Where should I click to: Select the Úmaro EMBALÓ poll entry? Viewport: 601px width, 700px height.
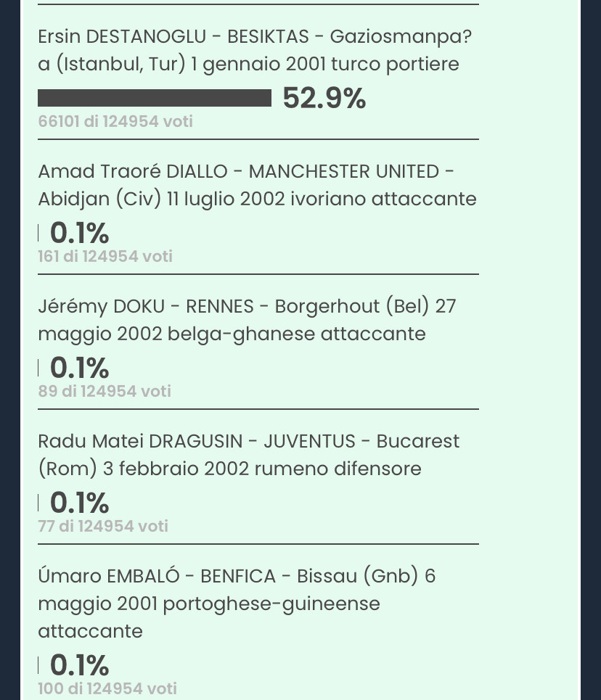pos(237,604)
